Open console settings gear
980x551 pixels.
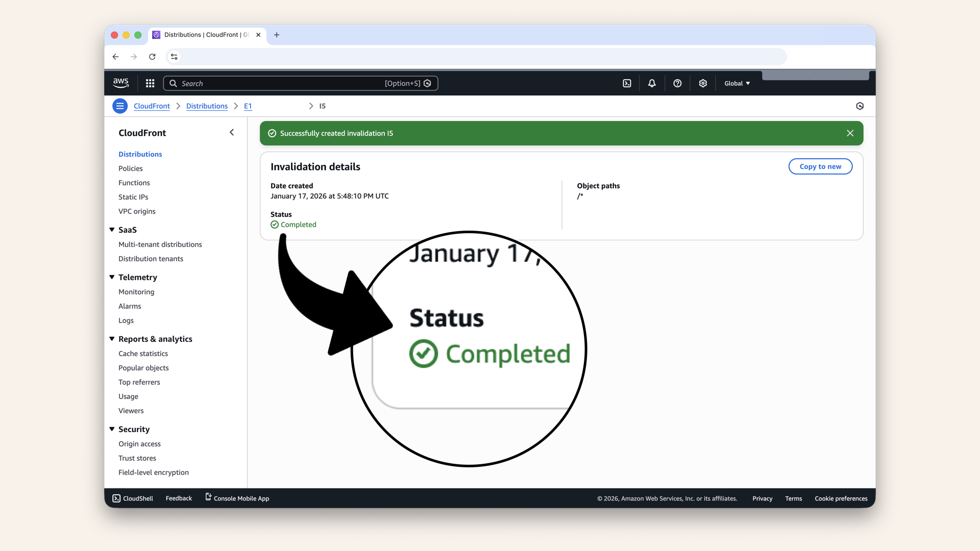(703, 83)
